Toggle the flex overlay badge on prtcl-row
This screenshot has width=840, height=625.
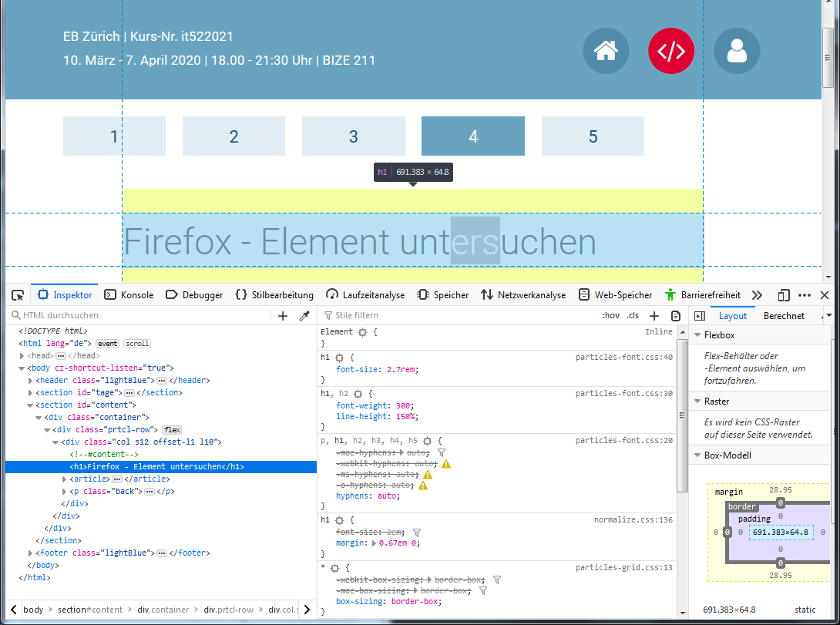tap(171, 430)
